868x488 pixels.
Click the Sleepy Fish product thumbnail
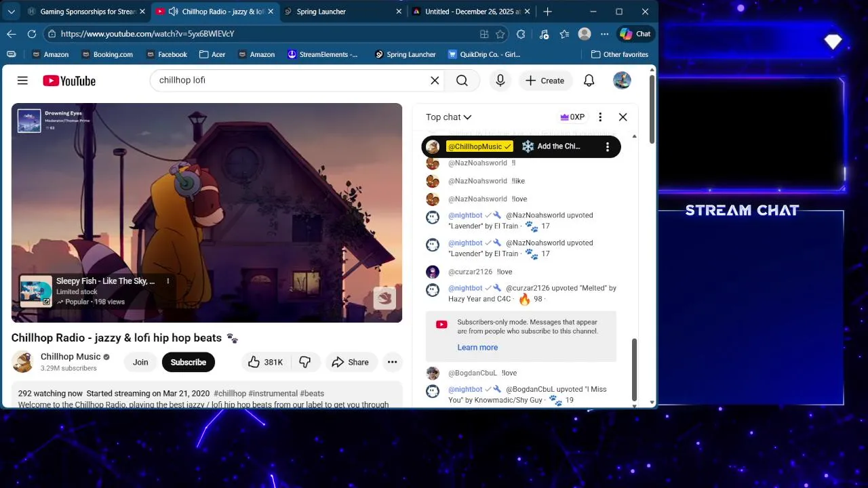pos(36,291)
